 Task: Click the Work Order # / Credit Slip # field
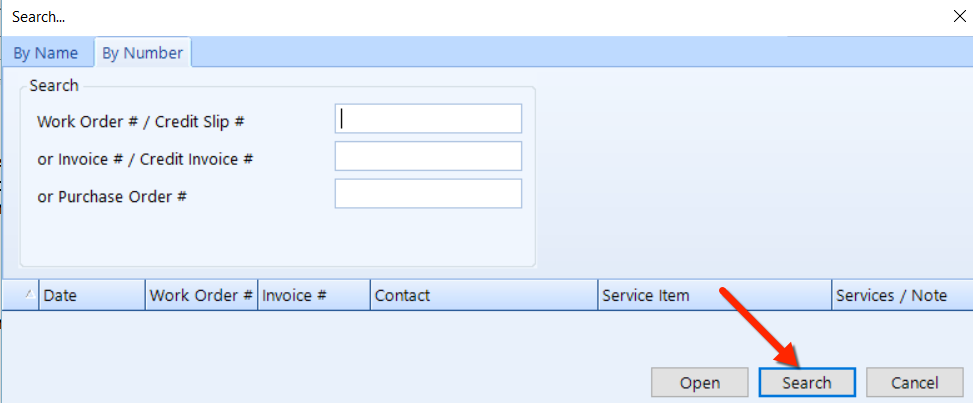pyautogui.click(x=428, y=118)
